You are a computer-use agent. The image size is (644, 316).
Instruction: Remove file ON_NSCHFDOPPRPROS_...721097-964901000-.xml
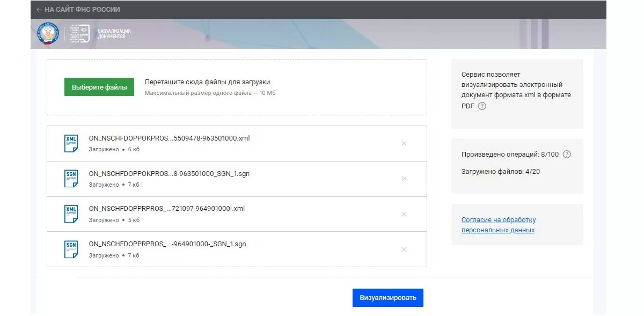pyautogui.click(x=404, y=214)
